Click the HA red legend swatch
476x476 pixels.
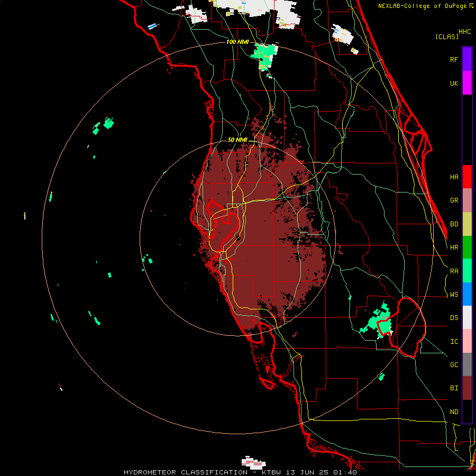(x=467, y=177)
